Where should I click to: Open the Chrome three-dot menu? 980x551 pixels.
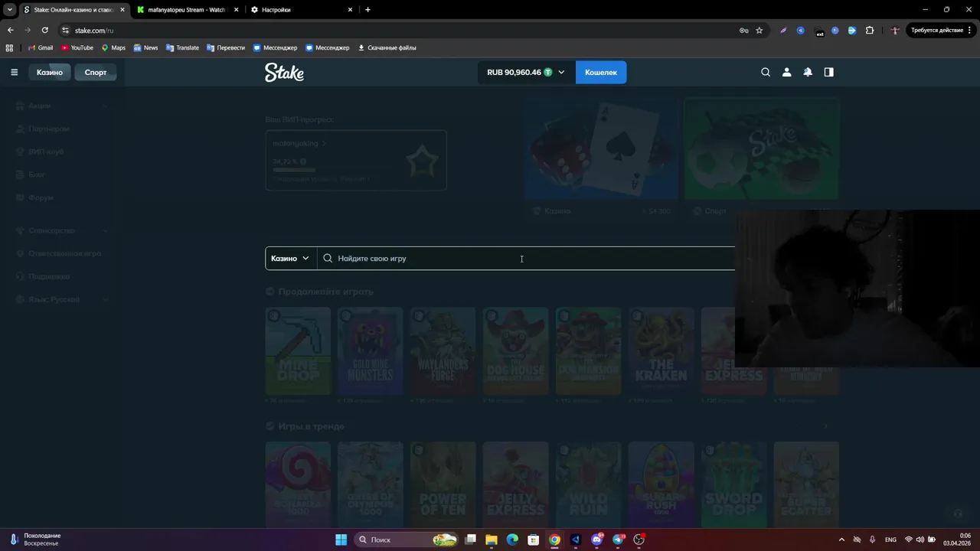pyautogui.click(x=970, y=31)
